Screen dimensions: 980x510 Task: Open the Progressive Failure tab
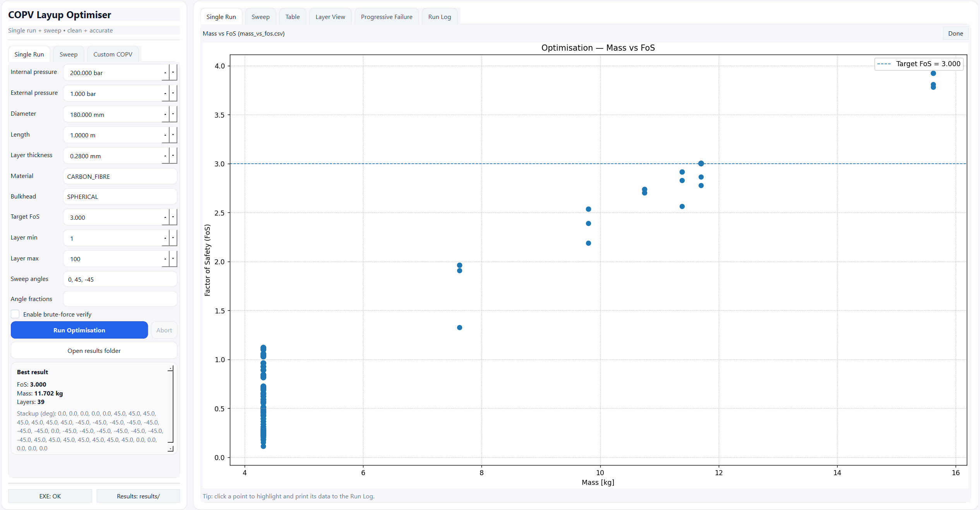coord(386,17)
